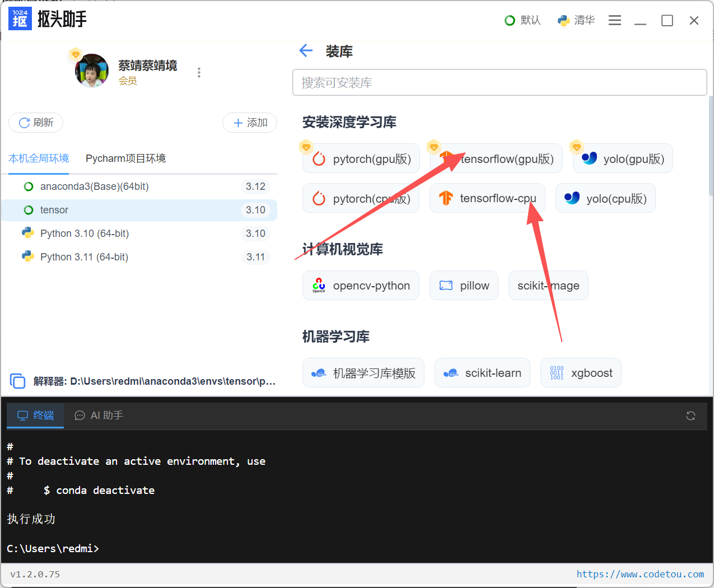714x588 pixels.
Task: Switch to 本机全局环境 tab
Action: click(39, 158)
